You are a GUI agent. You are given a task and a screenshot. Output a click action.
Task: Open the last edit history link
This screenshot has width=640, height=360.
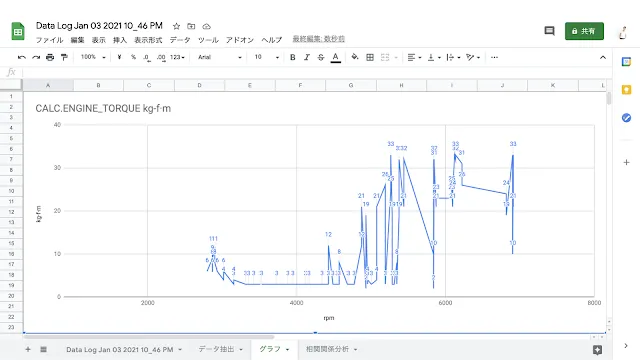pyautogui.click(x=318, y=39)
